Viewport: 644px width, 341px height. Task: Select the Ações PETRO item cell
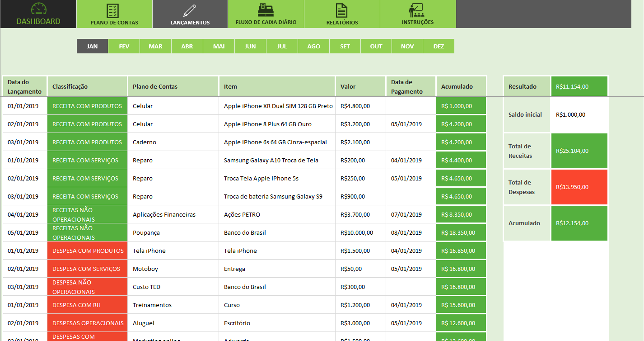277,214
